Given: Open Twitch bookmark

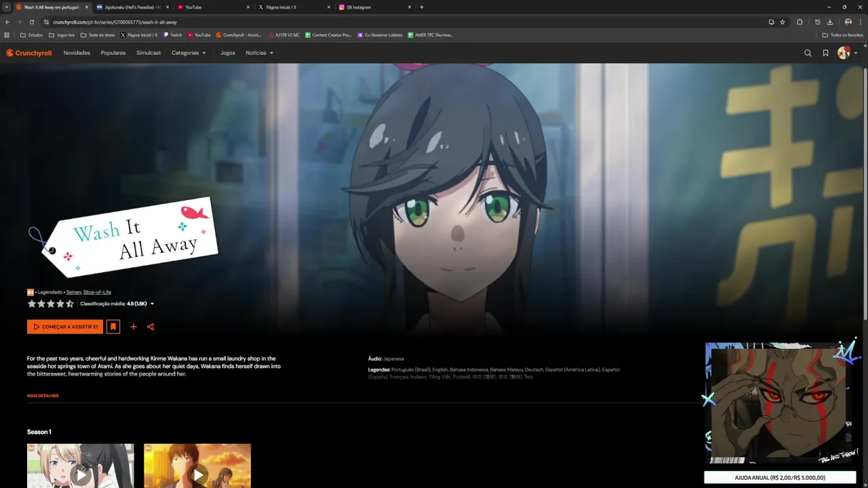Looking at the screenshot, I should click(x=172, y=35).
